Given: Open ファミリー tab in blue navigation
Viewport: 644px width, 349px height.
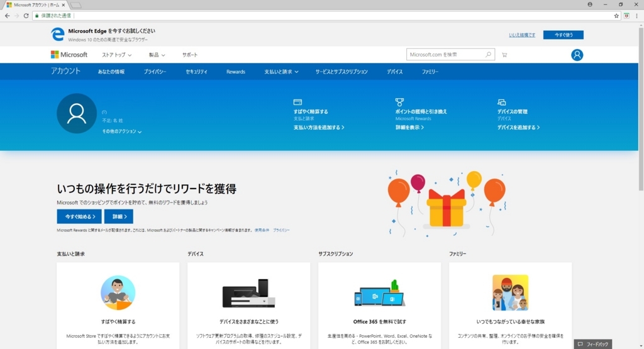Looking at the screenshot, I should pos(430,72).
